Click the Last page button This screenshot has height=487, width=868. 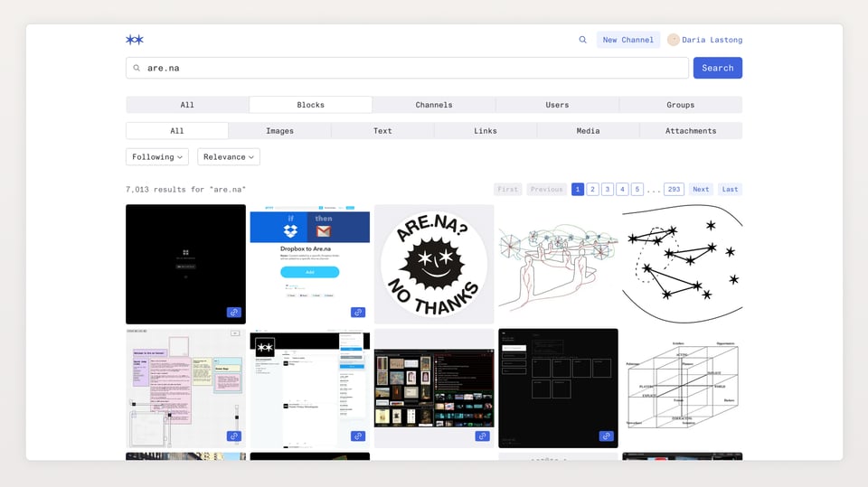(730, 189)
